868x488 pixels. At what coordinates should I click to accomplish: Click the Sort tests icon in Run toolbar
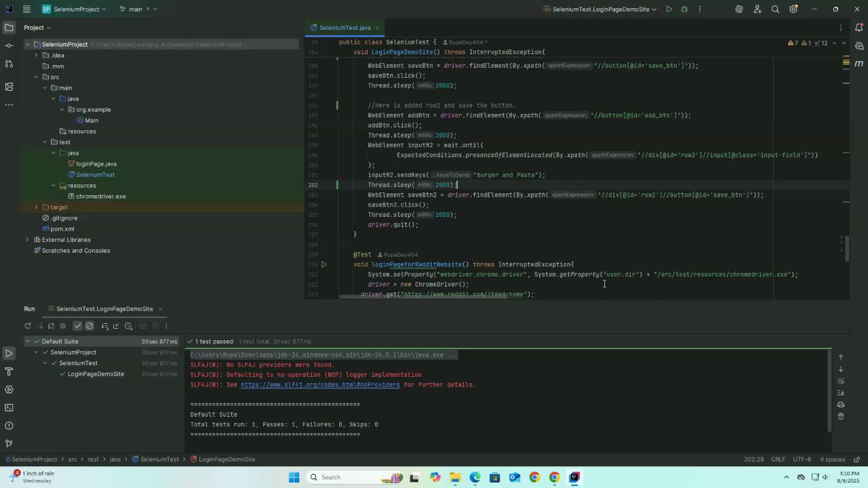click(x=104, y=326)
